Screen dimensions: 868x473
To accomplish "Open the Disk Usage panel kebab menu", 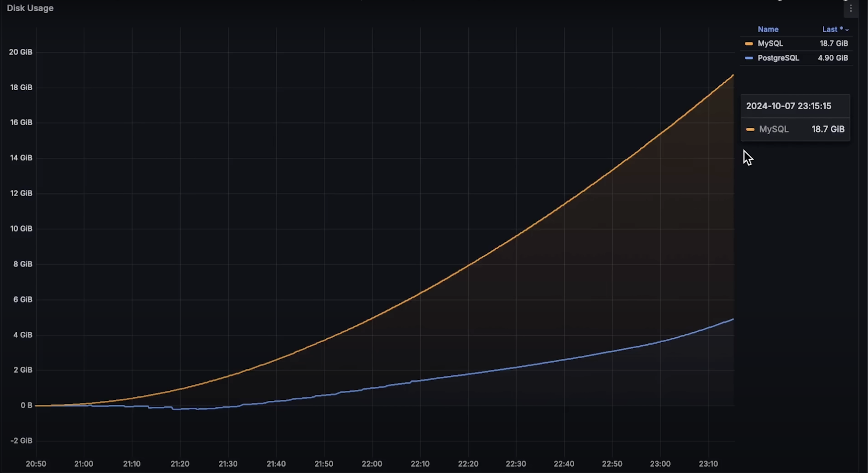I will [x=850, y=9].
